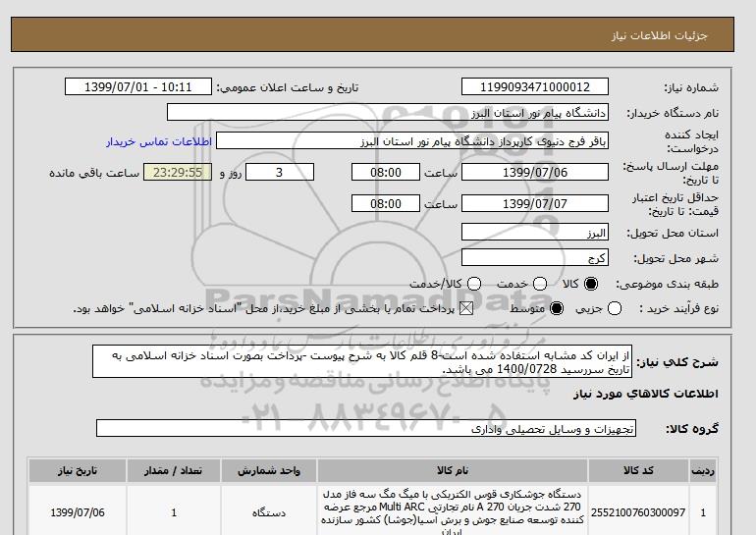
Task: Click the need number field 1199093471000012
Action: [535, 86]
